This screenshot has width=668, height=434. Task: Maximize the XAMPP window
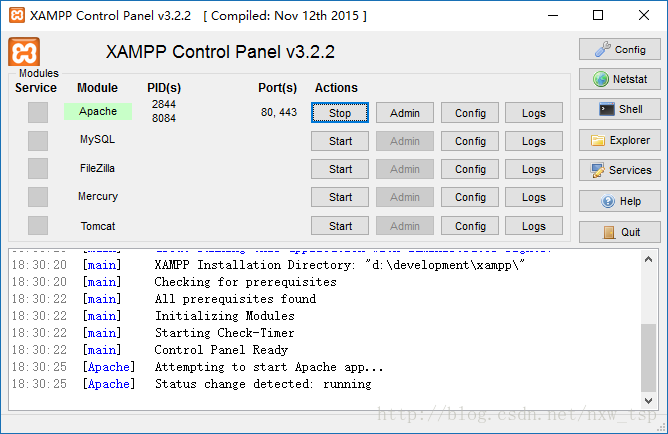coord(598,15)
